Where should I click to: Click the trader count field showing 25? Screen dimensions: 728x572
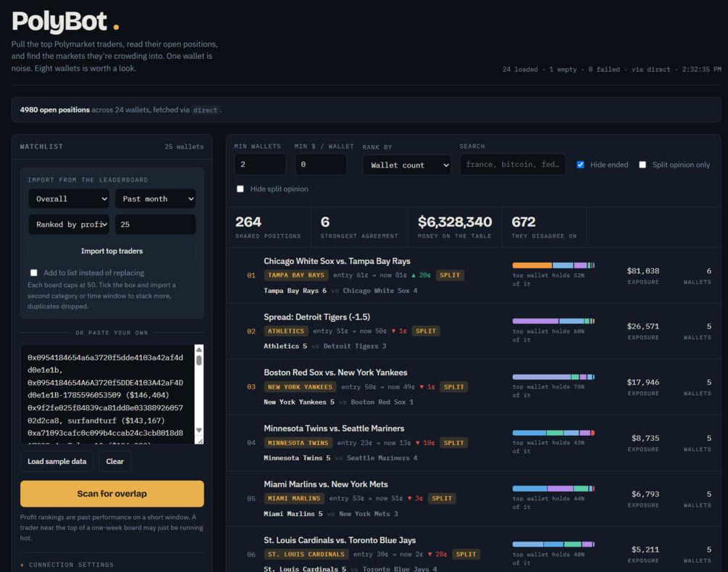pos(156,225)
